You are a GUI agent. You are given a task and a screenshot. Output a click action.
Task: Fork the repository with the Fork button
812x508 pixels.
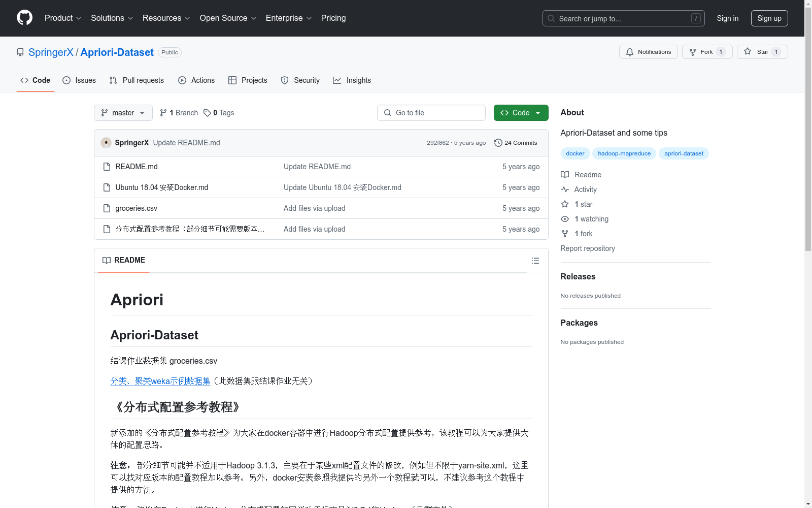tap(707, 52)
